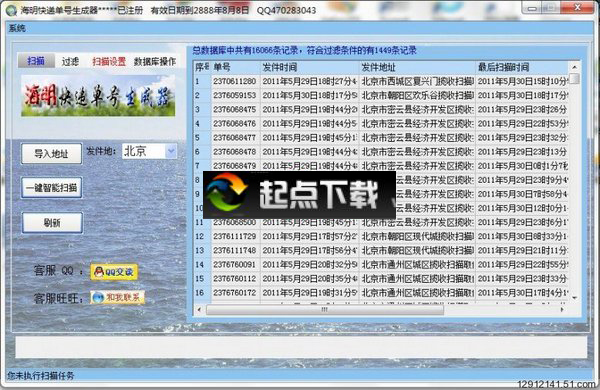Open the 扫描设置 tab

(109, 61)
